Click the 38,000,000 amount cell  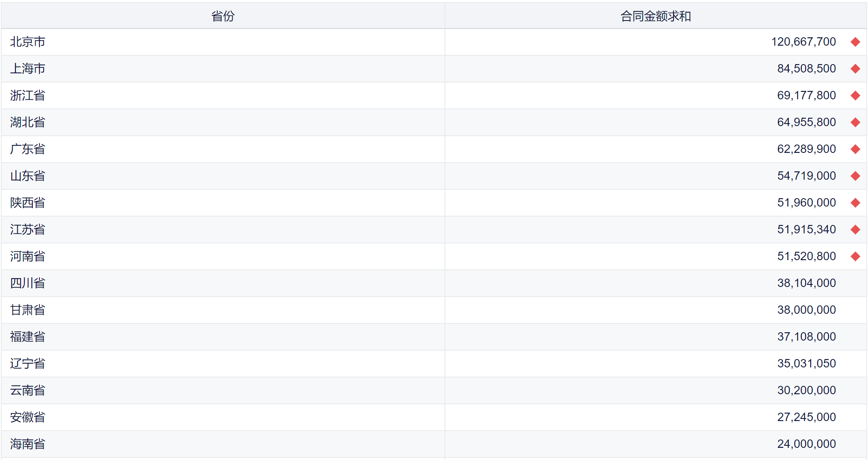pyautogui.click(x=806, y=310)
